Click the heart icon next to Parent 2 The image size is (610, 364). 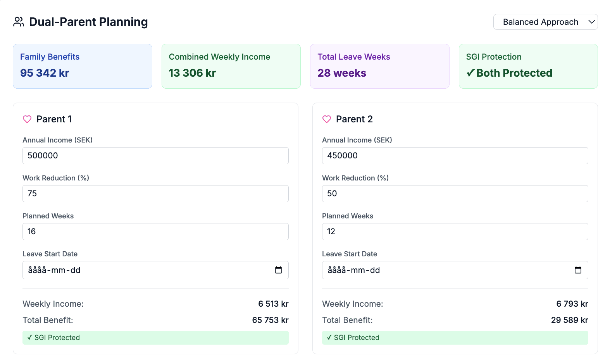point(327,119)
